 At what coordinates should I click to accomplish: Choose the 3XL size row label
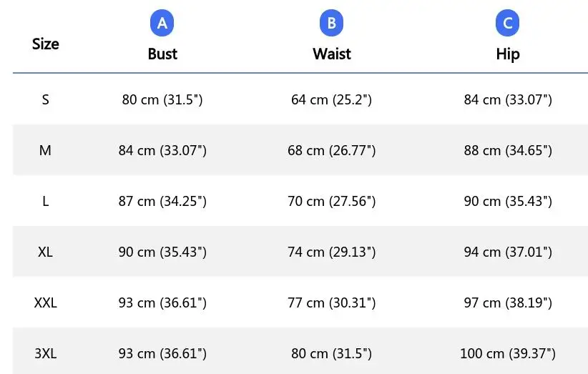coord(45,353)
